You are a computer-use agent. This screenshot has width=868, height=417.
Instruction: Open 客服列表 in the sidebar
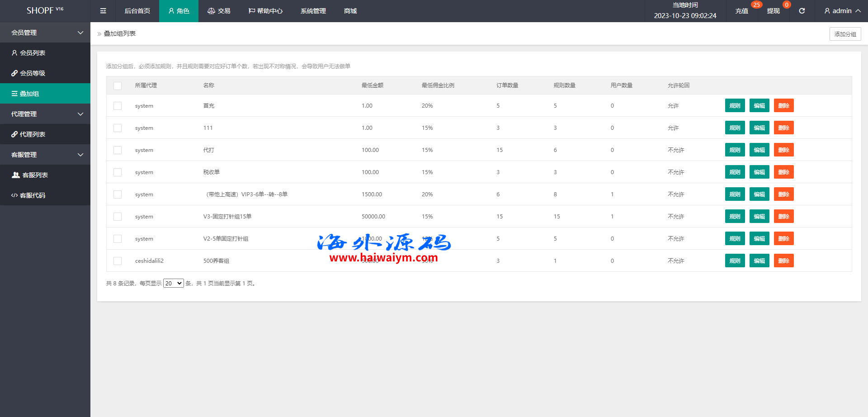pyautogui.click(x=35, y=175)
